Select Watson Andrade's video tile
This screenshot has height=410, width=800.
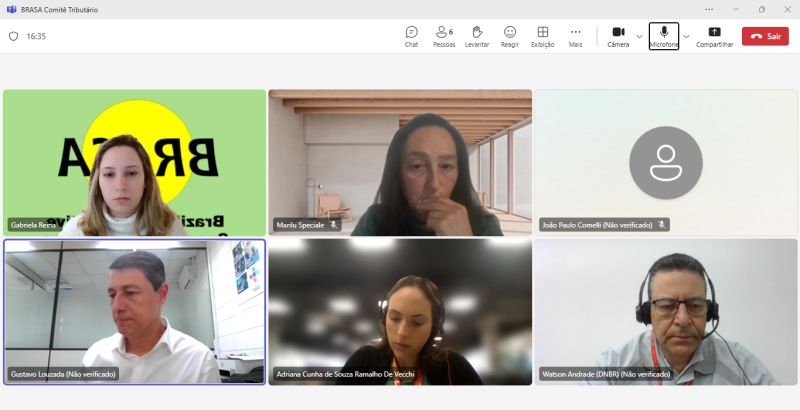coord(665,310)
